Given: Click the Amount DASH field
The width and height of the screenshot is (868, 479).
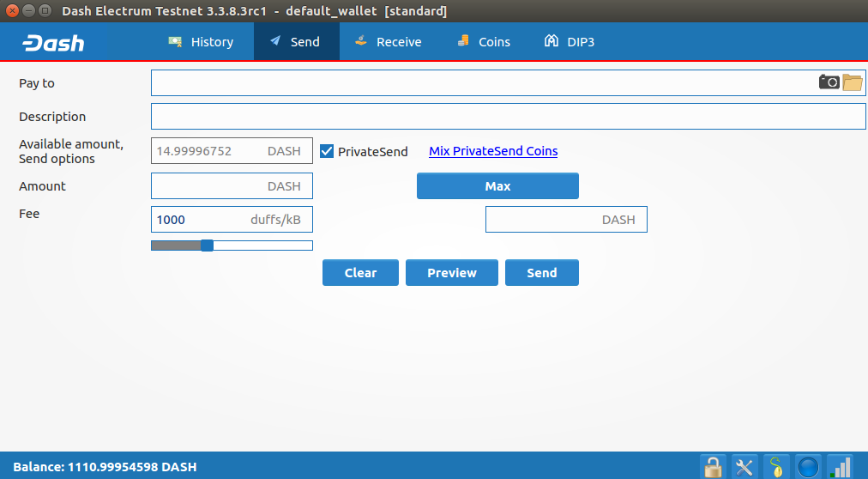Looking at the screenshot, I should (232, 186).
